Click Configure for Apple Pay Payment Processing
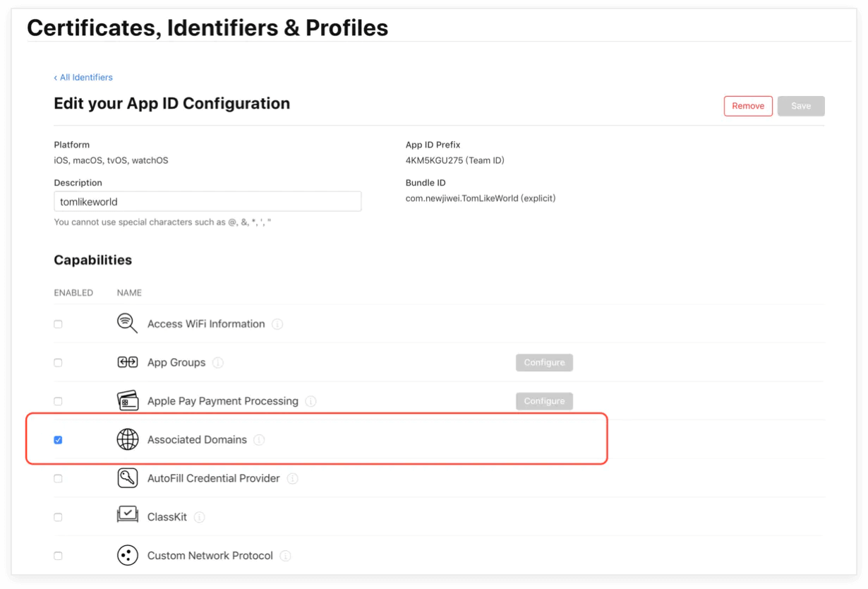 (544, 401)
